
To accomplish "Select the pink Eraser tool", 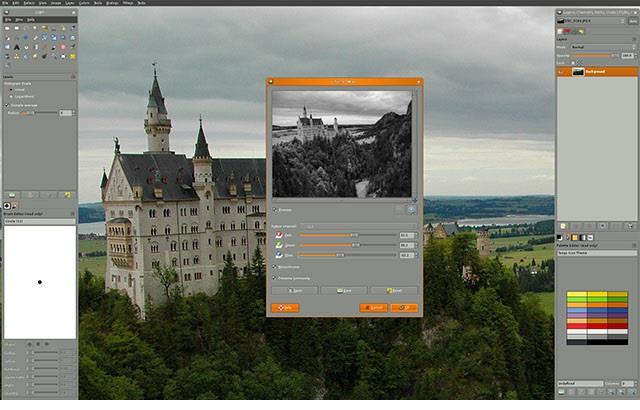I will [64, 47].
